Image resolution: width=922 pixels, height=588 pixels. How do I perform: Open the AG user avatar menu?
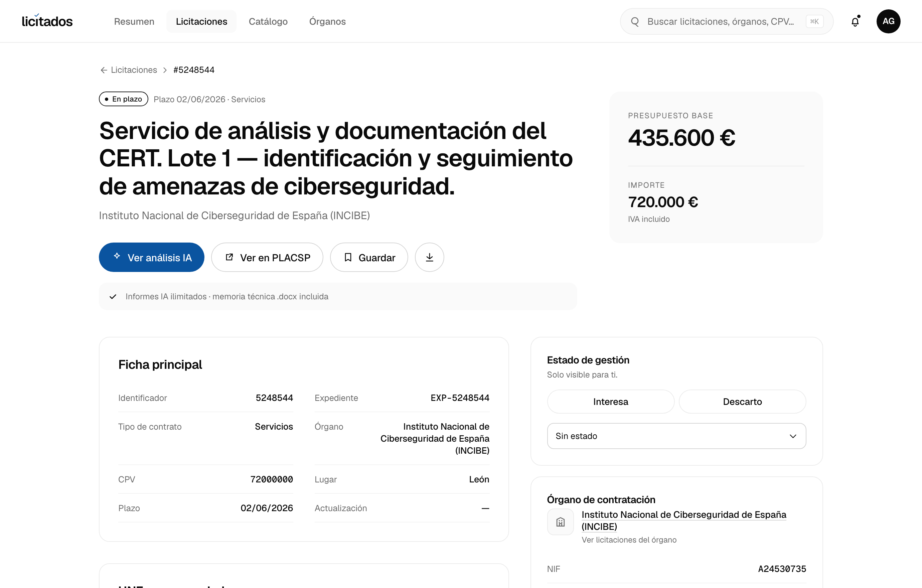(888, 21)
